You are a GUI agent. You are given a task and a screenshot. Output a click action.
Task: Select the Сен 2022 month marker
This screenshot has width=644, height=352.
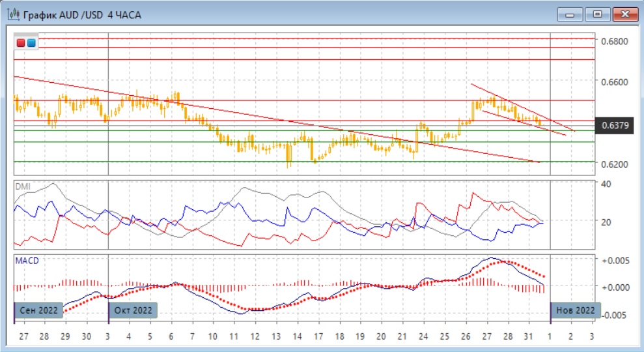click(x=39, y=310)
